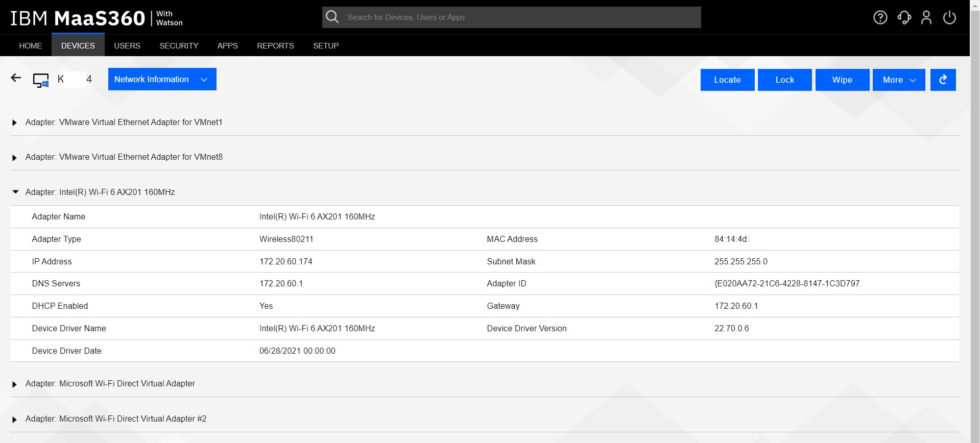Click the vertical page scrollbar
This screenshot has width=980, height=443.
(975, 222)
